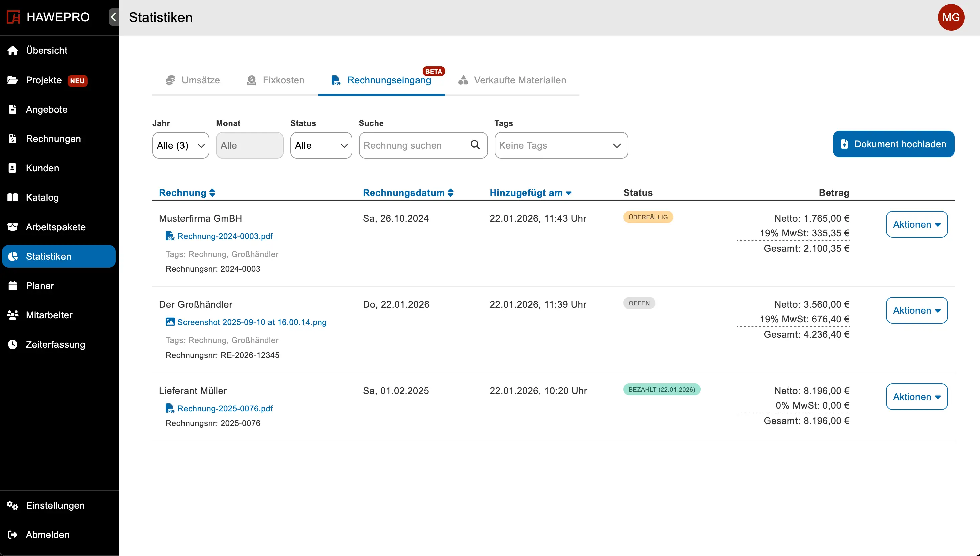Toggle the Hinzugefügt am sort order
980x556 pixels.
(530, 193)
